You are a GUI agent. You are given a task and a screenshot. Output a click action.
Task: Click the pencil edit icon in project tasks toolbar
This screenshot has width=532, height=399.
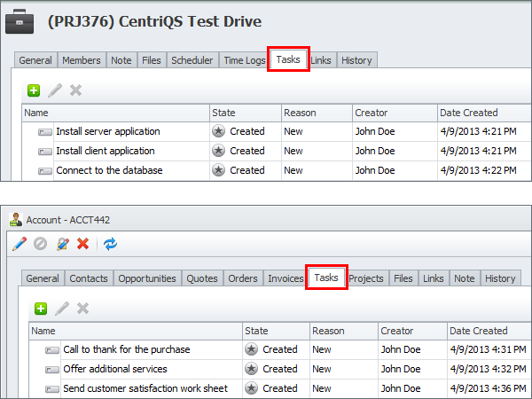(55, 90)
